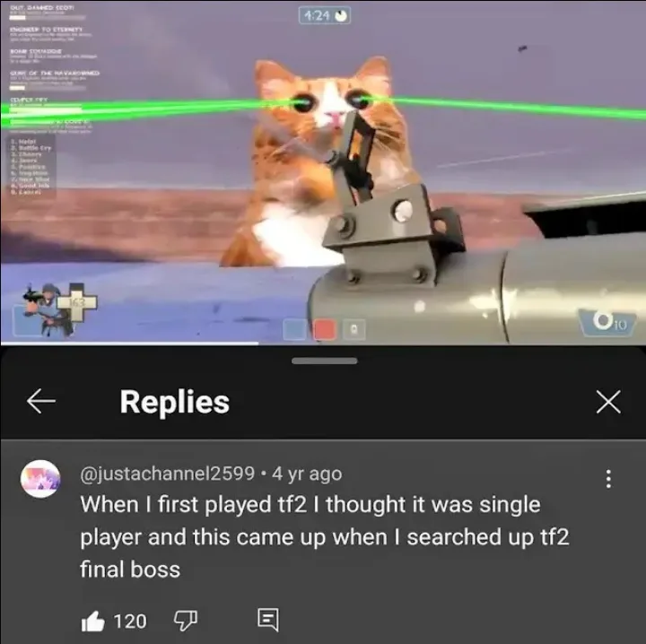Close the Replies panel with X

click(x=608, y=402)
